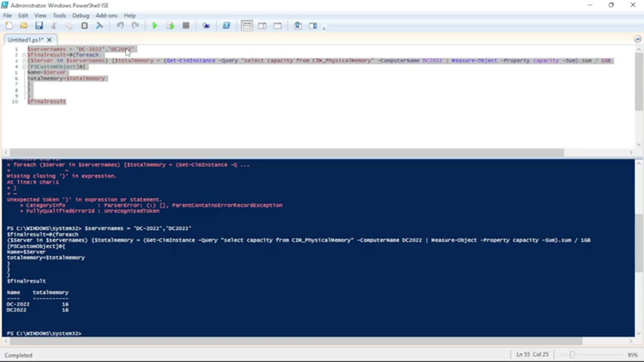Click Name=$Server on line 5
Viewport: 644px width, 362px height.
tap(47, 72)
